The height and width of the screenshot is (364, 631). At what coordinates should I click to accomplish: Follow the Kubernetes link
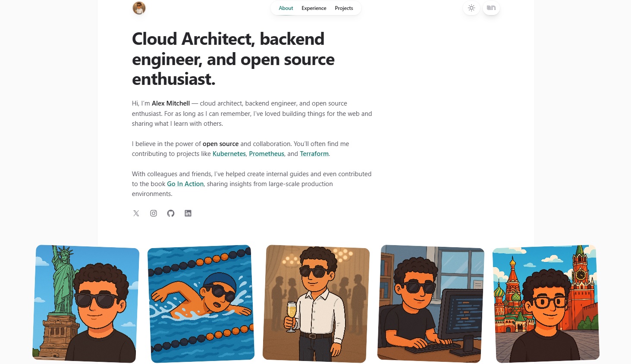[229, 154]
